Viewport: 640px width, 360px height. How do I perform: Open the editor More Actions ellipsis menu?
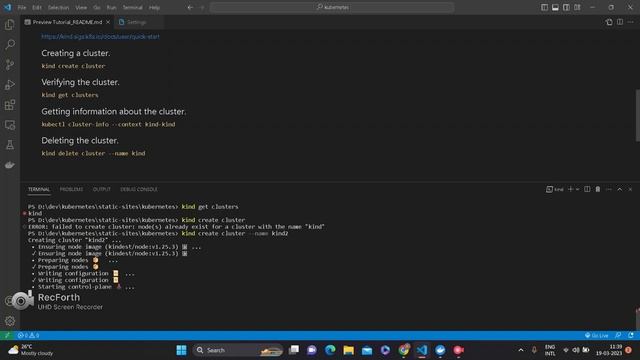coord(631,22)
